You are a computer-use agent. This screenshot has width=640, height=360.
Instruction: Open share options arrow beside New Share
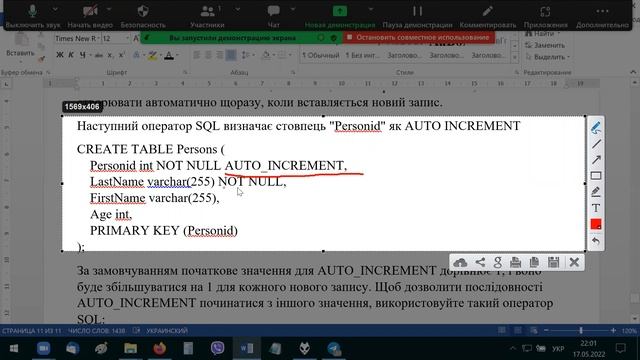(371, 9)
